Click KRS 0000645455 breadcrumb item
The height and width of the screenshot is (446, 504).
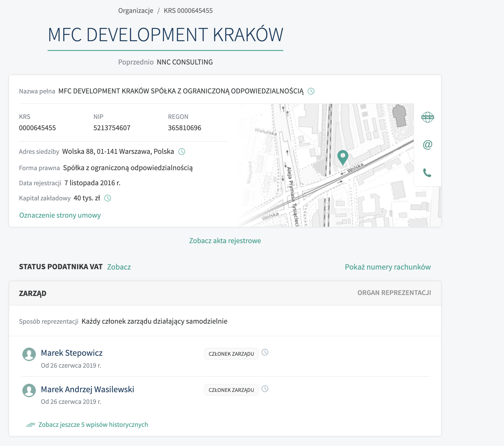pyautogui.click(x=188, y=11)
